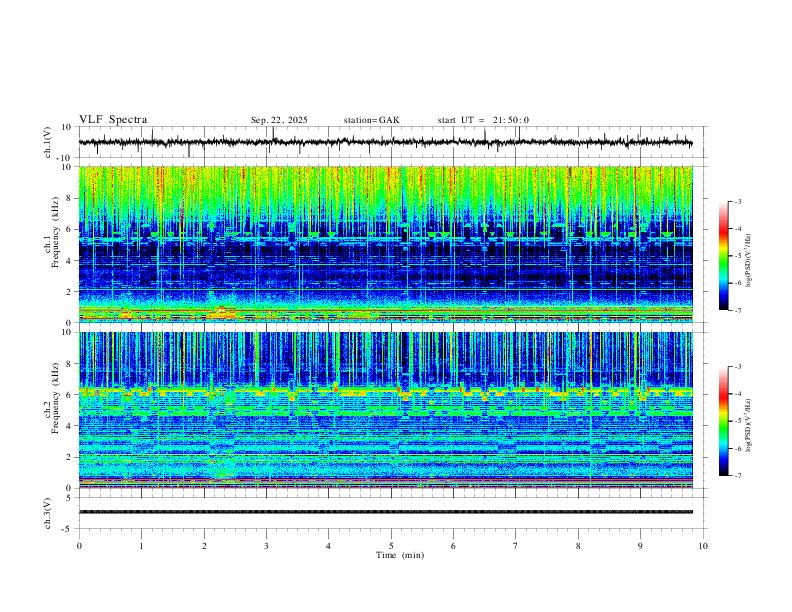
Task: Click the ch.2 spectrogram panel
Action: point(385,410)
